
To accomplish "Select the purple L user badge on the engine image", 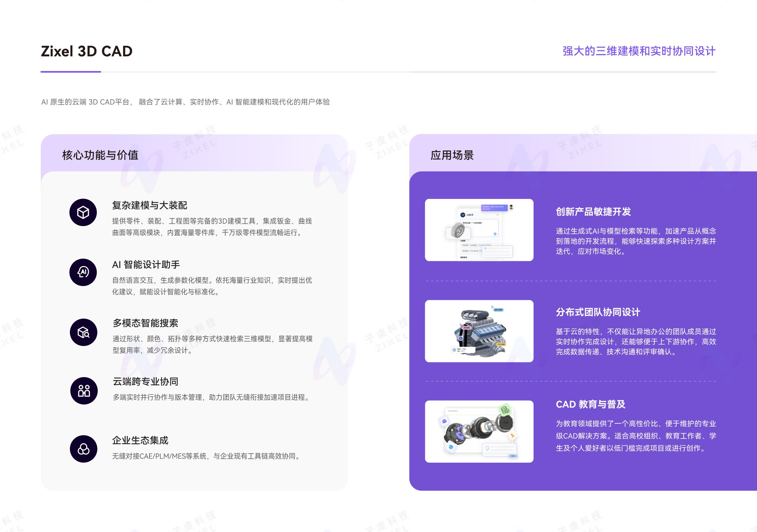I will pos(461,339).
